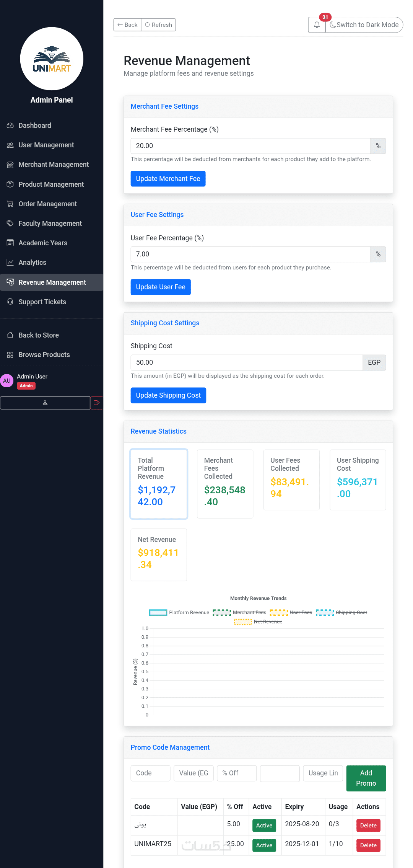413x868 pixels.
Task: Select the User Shipping Cost card
Action: (x=358, y=480)
